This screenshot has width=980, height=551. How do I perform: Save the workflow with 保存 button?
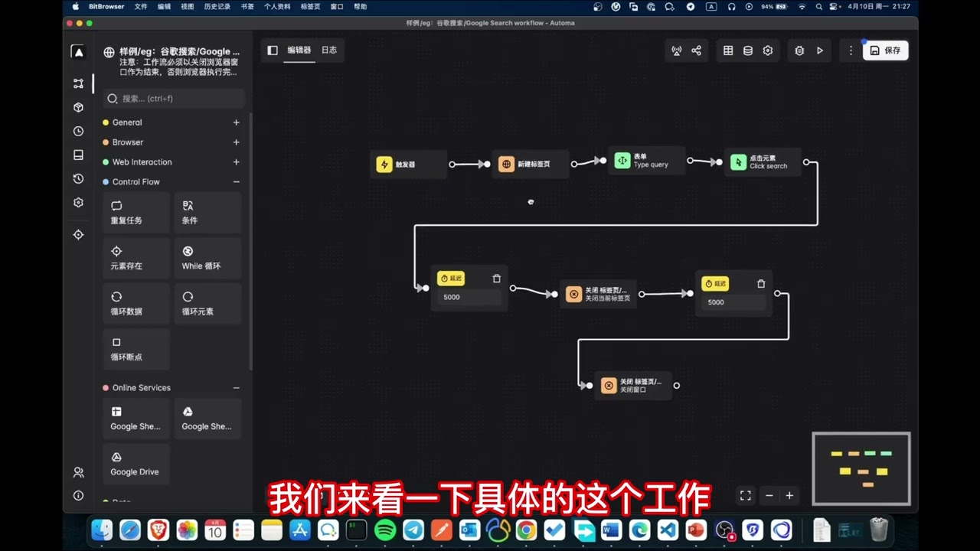(x=886, y=51)
